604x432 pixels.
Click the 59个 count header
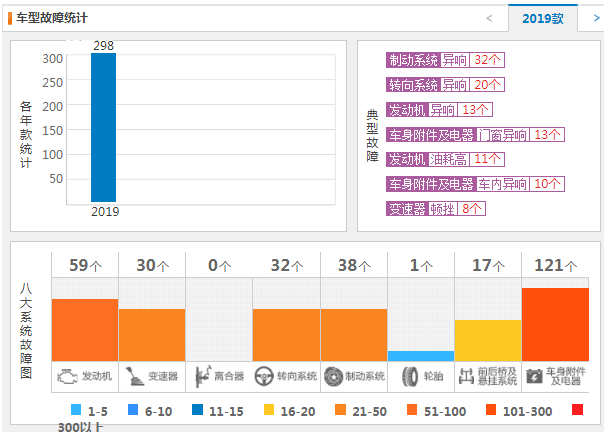[85, 265]
